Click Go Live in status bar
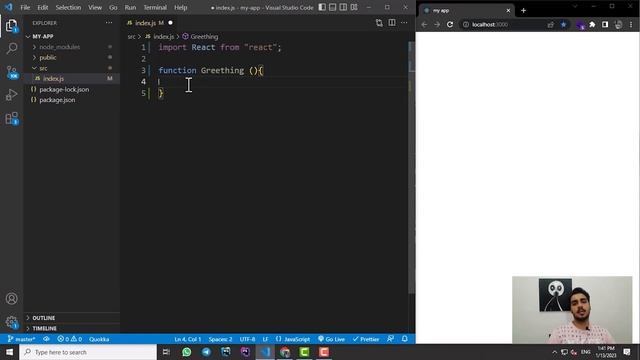Image resolution: width=640 pixels, height=360 pixels. pos(331,339)
